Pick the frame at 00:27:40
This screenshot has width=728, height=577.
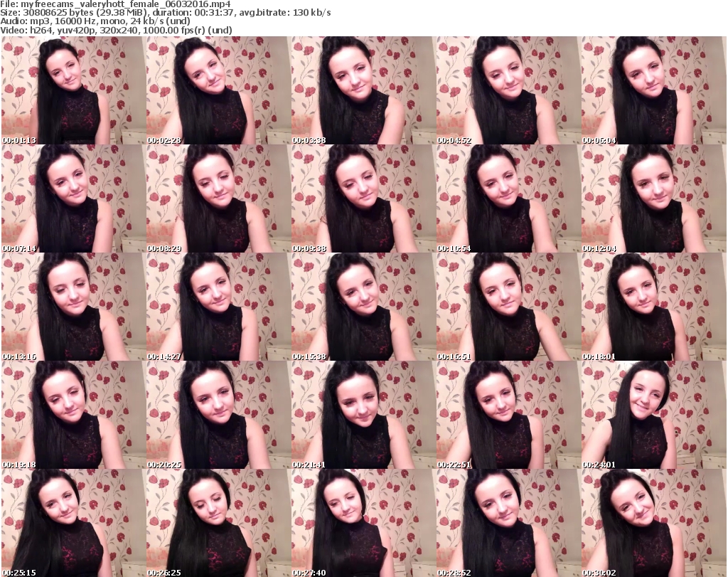point(363,523)
